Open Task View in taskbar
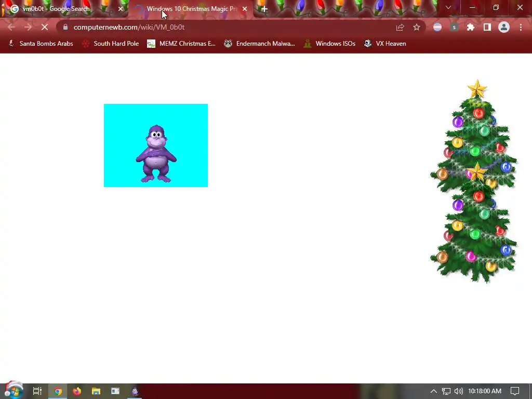The height and width of the screenshot is (399, 532). 37,391
